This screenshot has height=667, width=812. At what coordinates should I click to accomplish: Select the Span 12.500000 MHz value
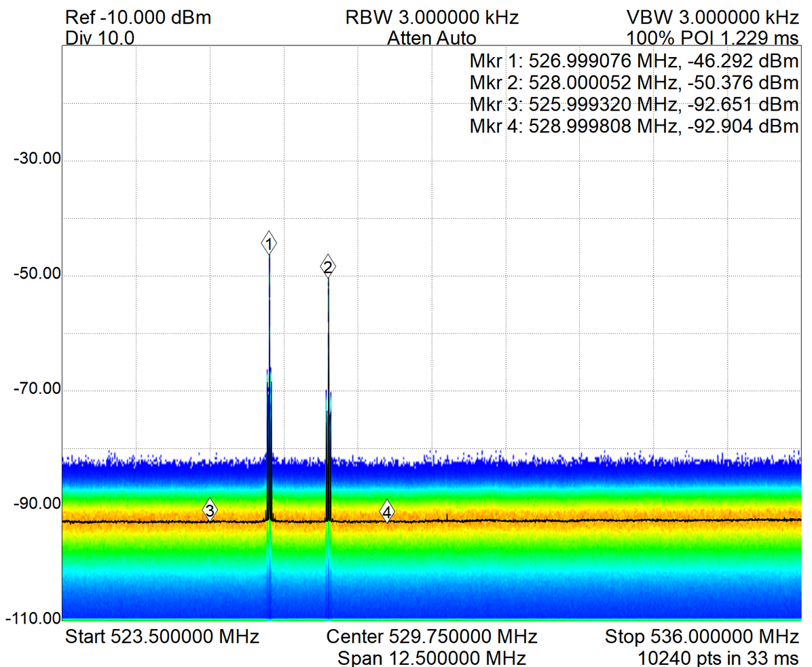point(431,657)
